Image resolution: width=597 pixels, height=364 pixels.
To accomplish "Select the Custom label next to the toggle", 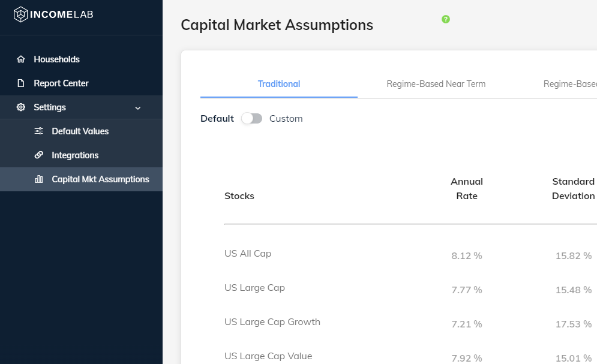I will pos(286,119).
